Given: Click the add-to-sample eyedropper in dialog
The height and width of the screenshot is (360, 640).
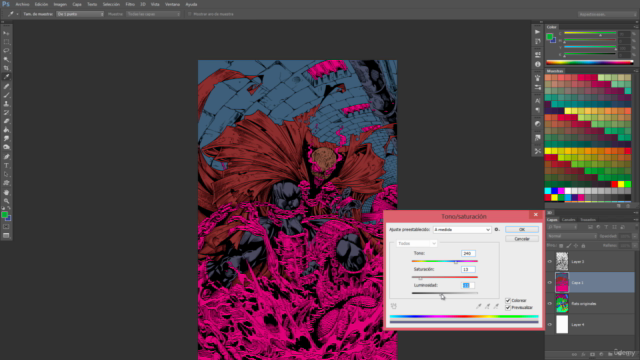Looking at the screenshot, I should 487,306.
